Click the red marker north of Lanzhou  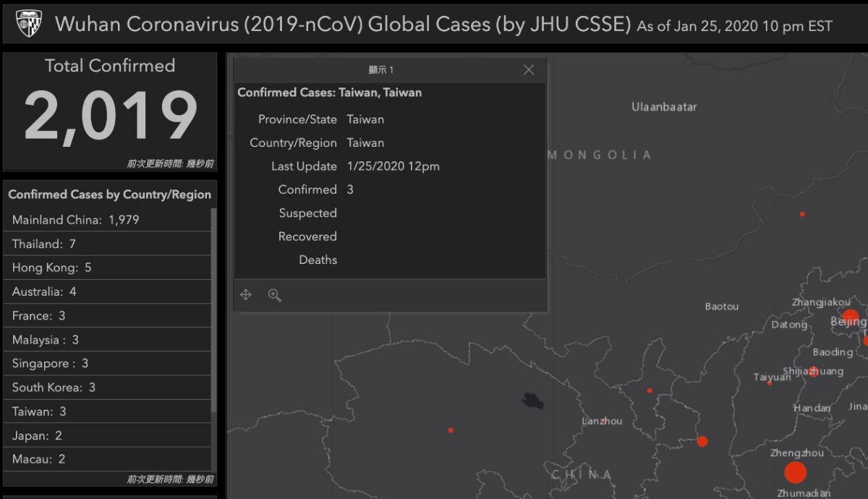[x=650, y=391]
